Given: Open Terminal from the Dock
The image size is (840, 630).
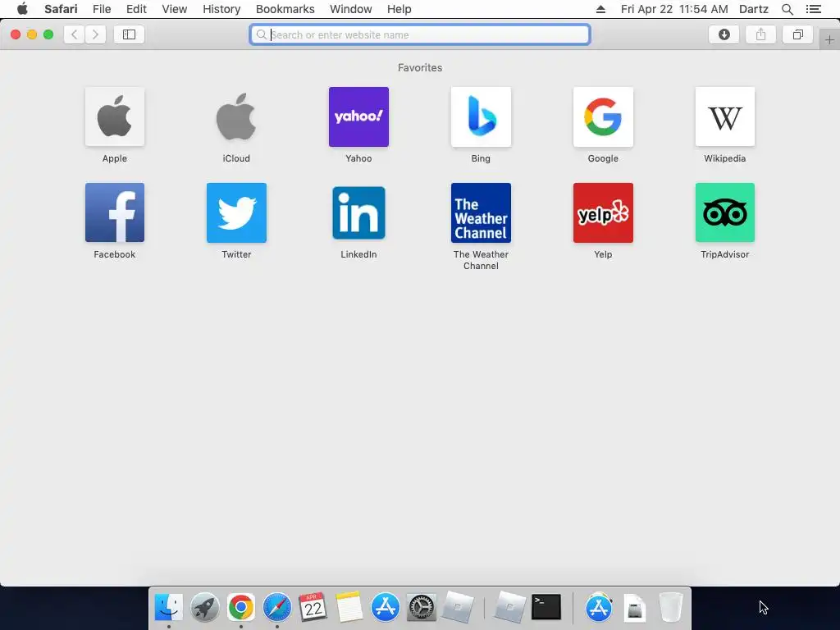Looking at the screenshot, I should click(546, 608).
